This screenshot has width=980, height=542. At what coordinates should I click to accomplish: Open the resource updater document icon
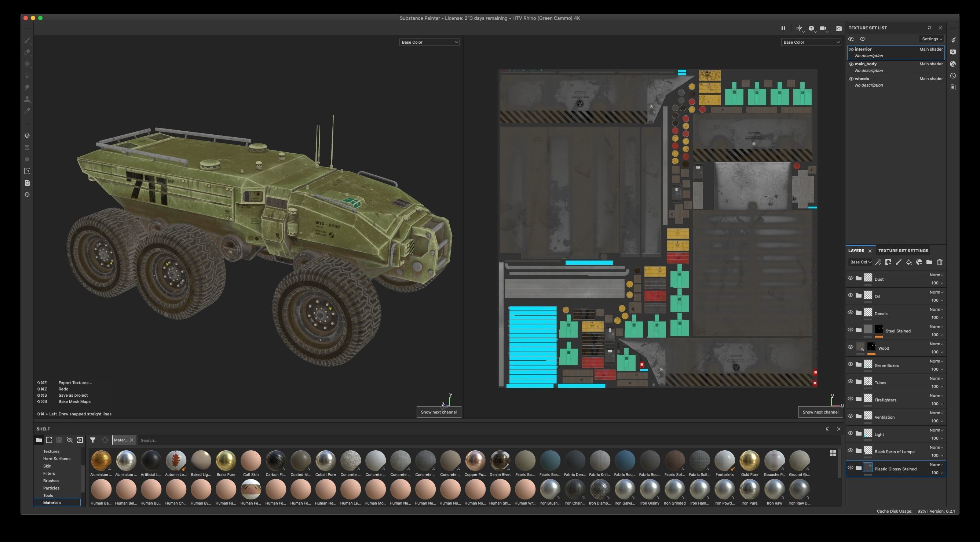point(27,183)
